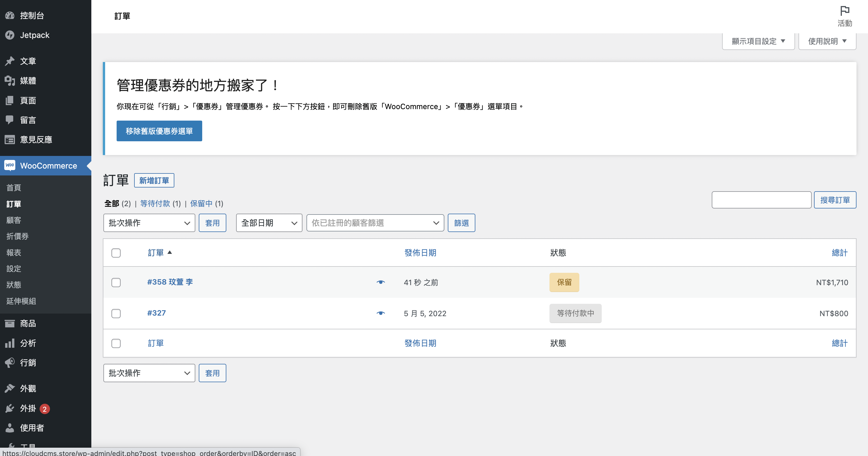This screenshot has height=456, width=868.
Task: Go to 顧客 submenu under WooCommerce
Action: coord(14,220)
